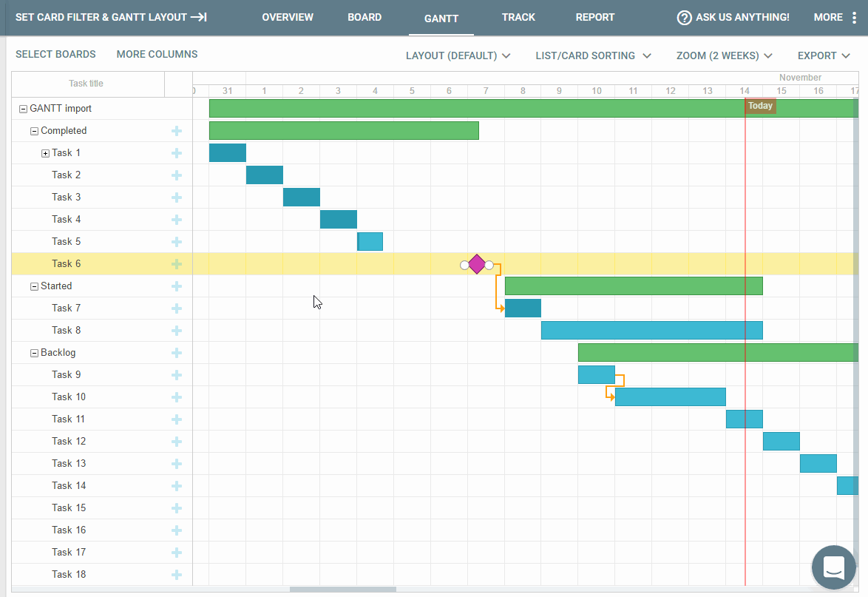This screenshot has height=597, width=868.
Task: Click the plus icon next to Backlog
Action: tap(176, 353)
